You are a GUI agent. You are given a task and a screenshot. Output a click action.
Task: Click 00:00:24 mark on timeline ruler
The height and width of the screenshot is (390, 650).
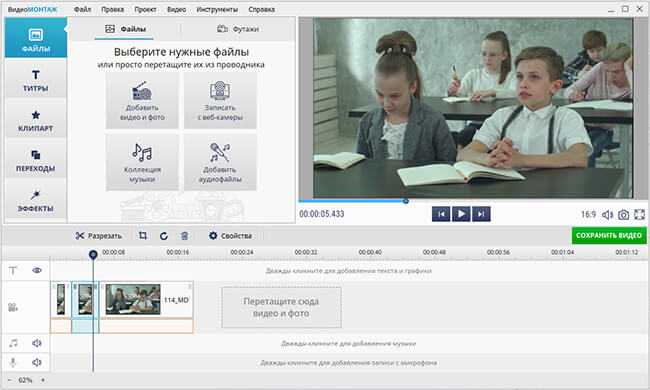tap(242, 252)
